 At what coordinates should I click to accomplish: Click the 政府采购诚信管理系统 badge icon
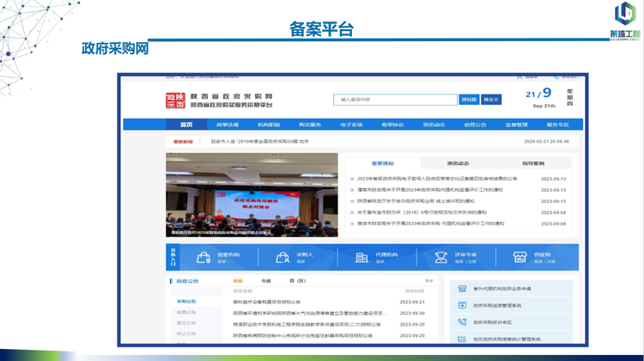[462, 305]
